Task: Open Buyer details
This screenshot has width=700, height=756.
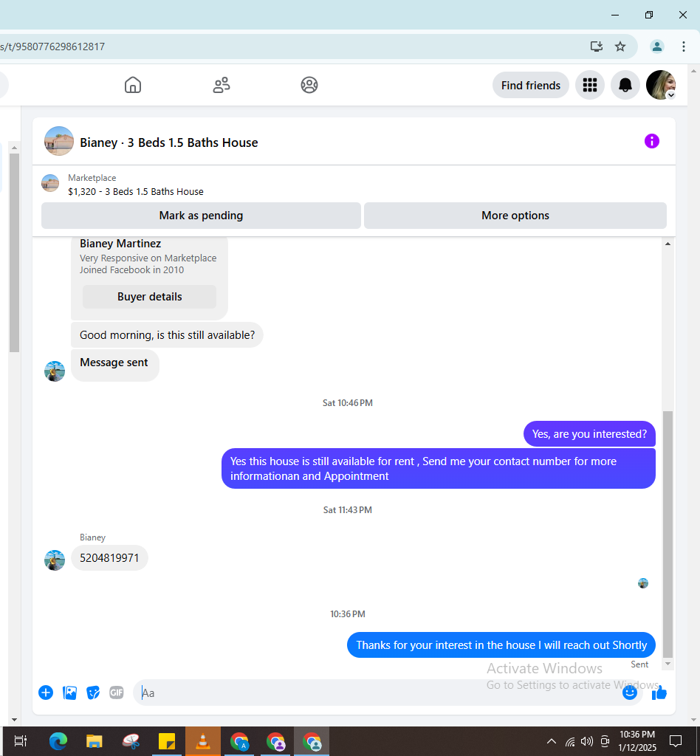Action: tap(149, 297)
